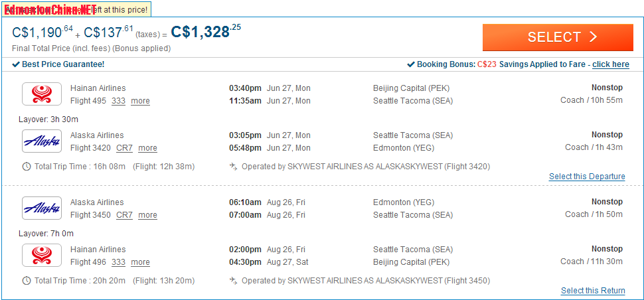Click Alaska Airlines logo for Flight 3450
Viewport: 644px width, 300px height.
[41, 208]
